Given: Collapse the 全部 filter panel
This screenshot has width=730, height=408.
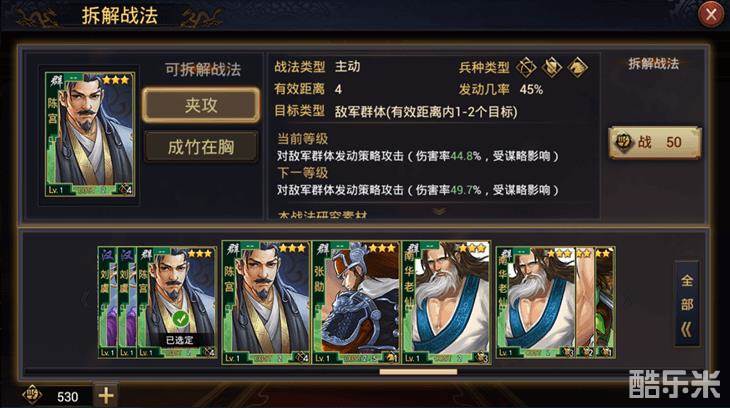Looking at the screenshot, I should tap(687, 303).
